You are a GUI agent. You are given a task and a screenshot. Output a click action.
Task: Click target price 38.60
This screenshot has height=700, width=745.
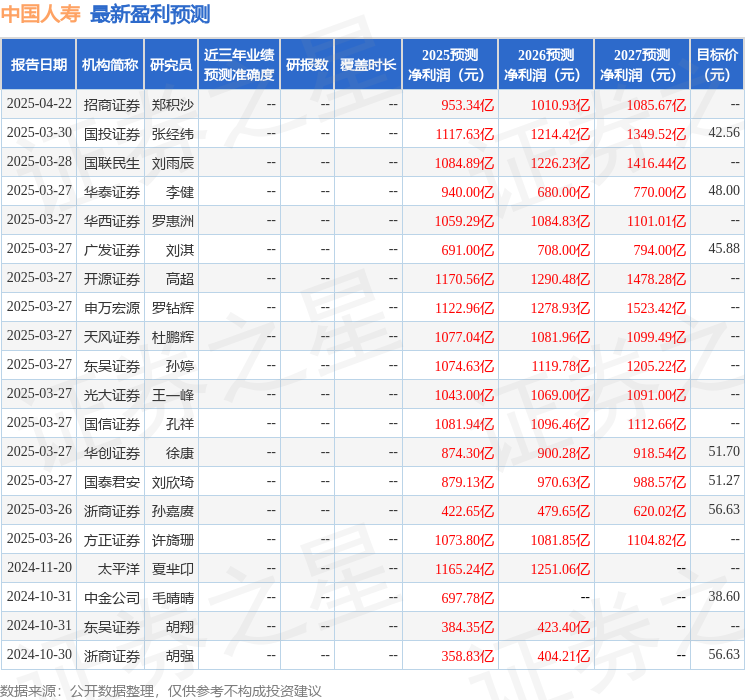pos(724,596)
